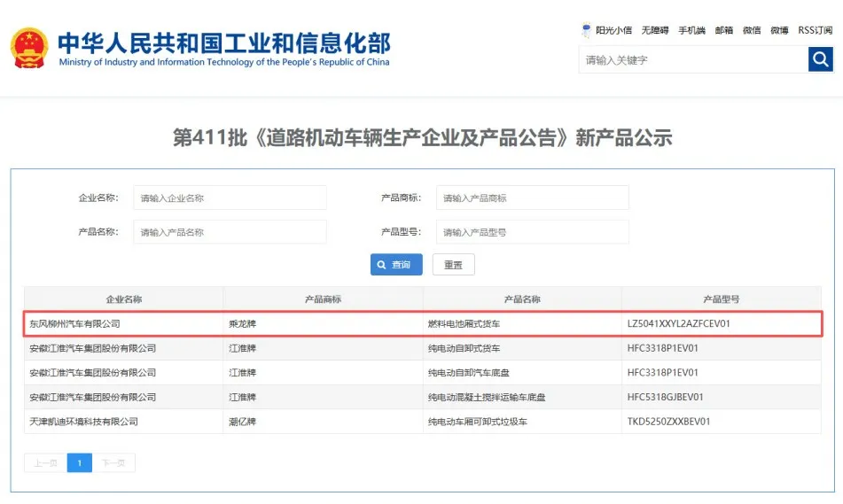
Task: Go to the 下一页 next page
Action: 113,462
